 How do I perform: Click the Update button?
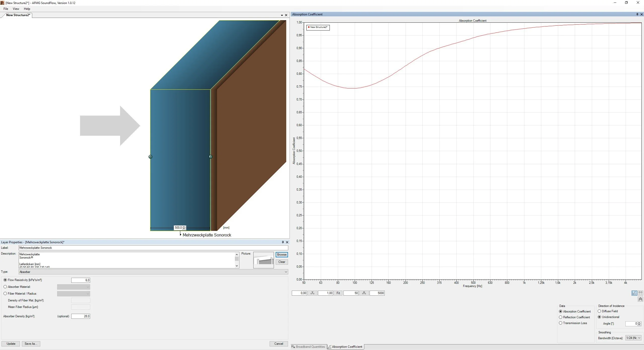point(11,344)
